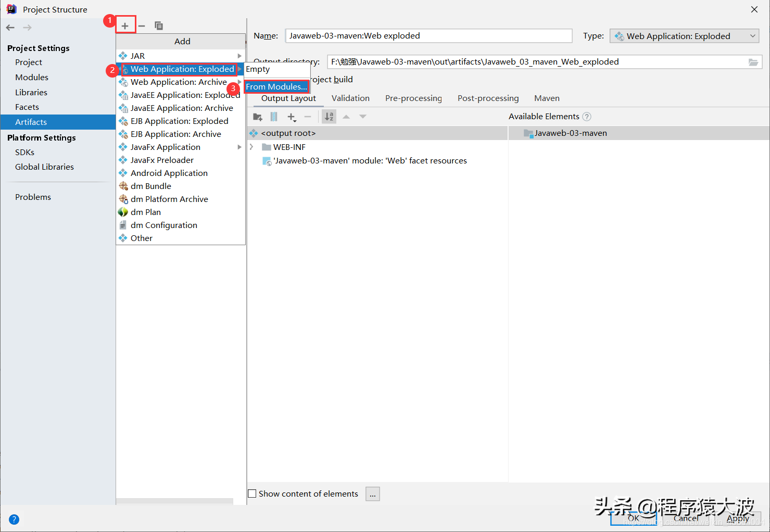Choose Web Application: Exploded
Viewport: 770px width, 532px height.
pos(180,69)
